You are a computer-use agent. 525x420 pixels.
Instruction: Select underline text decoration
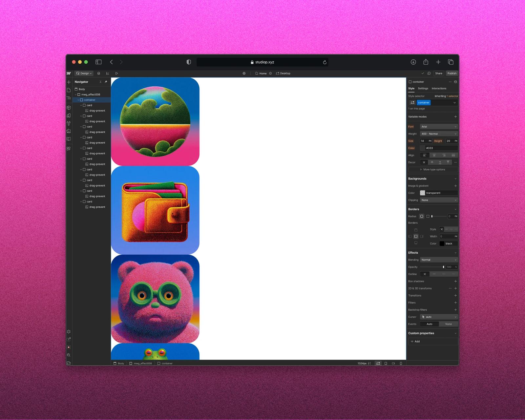coord(440,162)
